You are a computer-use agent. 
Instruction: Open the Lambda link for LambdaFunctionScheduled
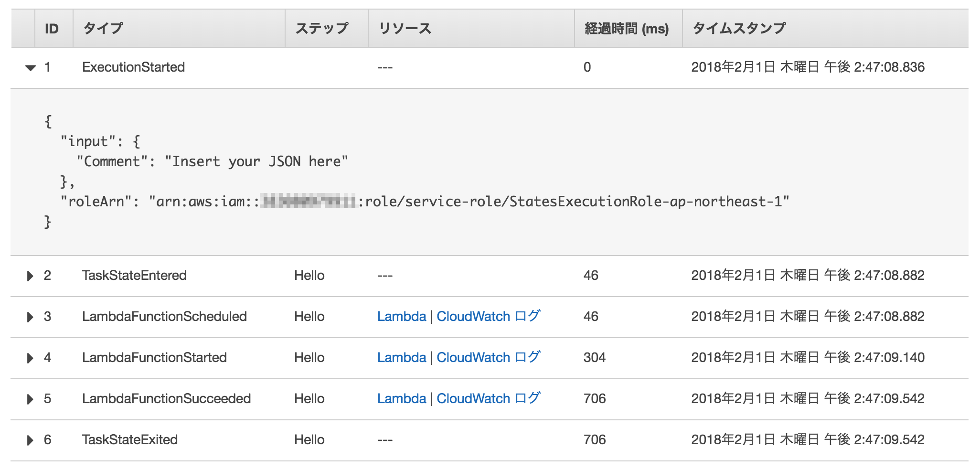click(x=401, y=317)
